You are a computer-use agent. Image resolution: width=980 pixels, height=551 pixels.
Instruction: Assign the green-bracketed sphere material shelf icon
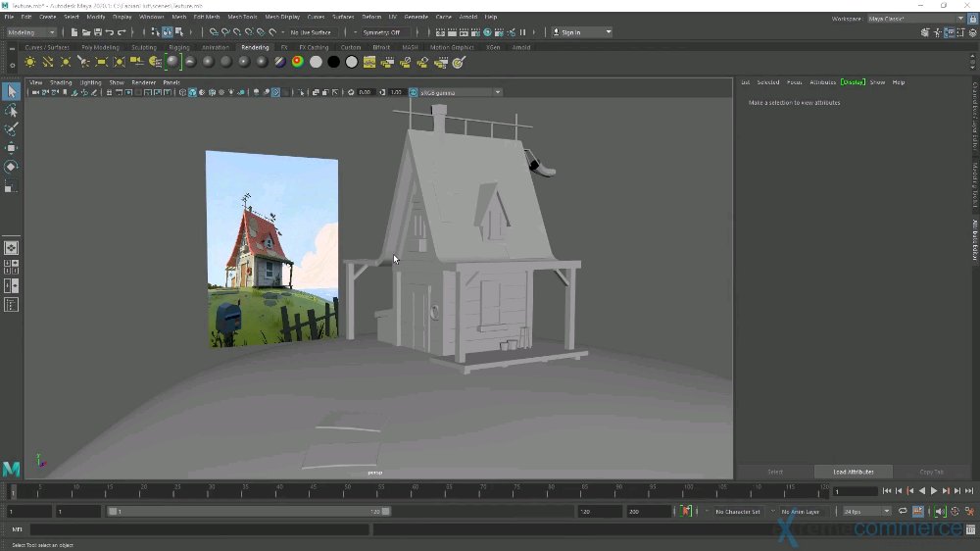[x=172, y=62]
